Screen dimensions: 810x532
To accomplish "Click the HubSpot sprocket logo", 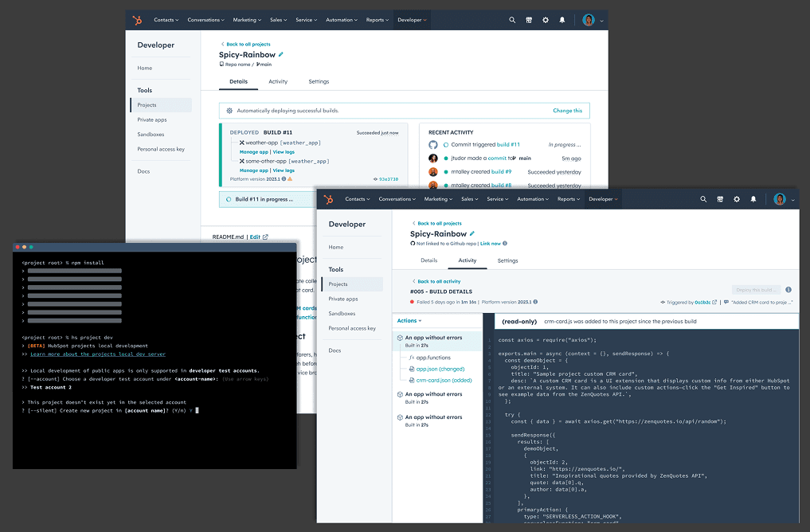I will 328,200.
